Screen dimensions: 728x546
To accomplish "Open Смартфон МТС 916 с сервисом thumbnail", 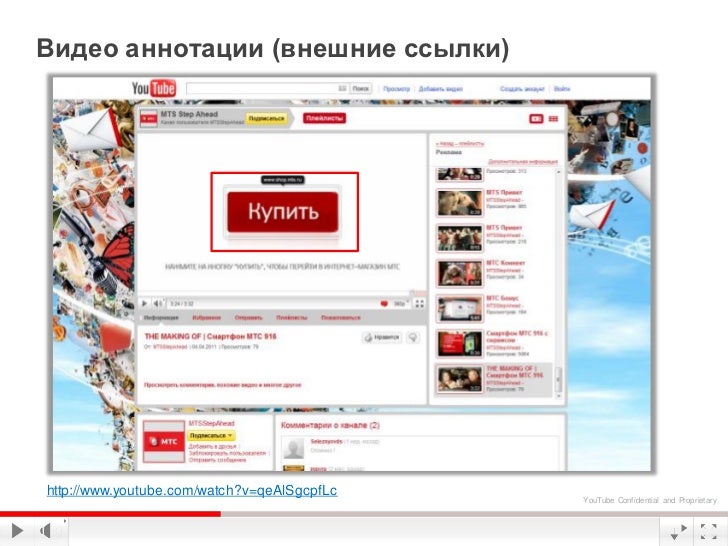I will pyautogui.click(x=459, y=344).
